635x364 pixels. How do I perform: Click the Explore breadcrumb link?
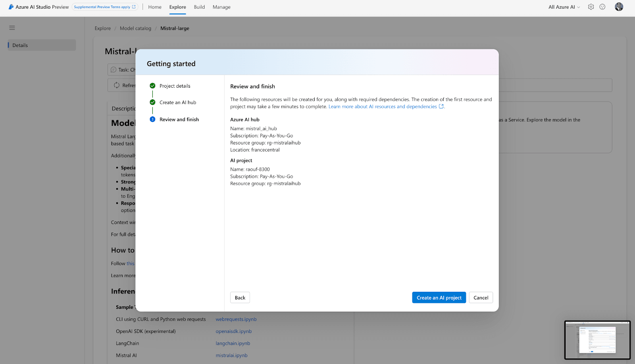(x=103, y=28)
